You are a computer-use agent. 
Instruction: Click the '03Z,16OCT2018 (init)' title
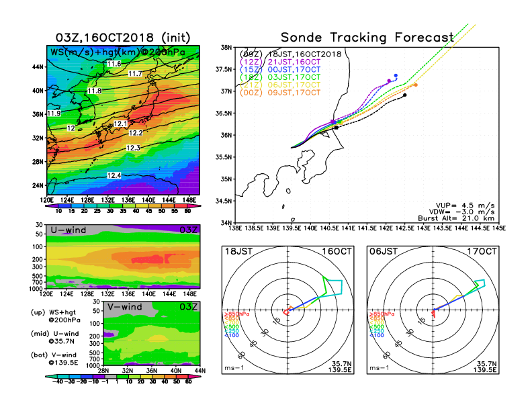tap(123, 38)
